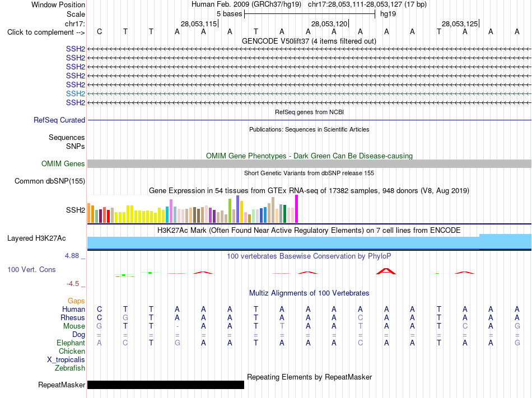Click the tall red A conservation glyph

[386, 271]
